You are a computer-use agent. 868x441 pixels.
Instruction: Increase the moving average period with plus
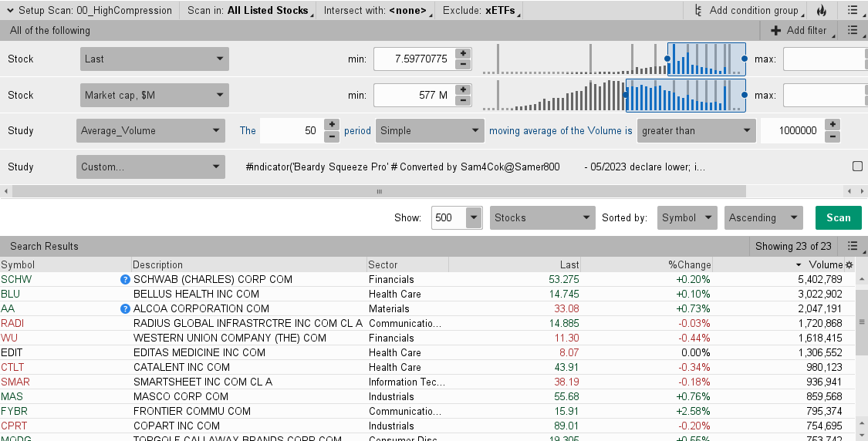(332, 125)
